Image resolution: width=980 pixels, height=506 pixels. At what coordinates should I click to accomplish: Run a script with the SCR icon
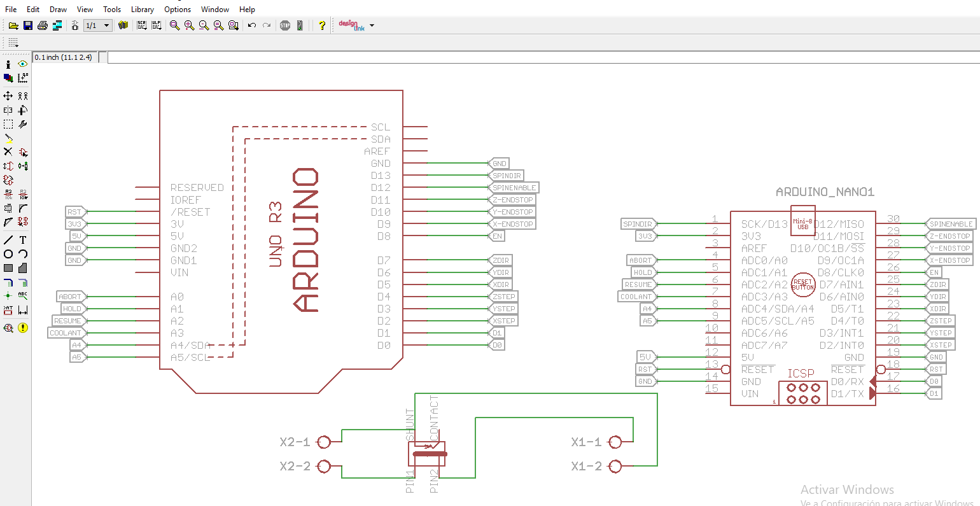pos(141,25)
